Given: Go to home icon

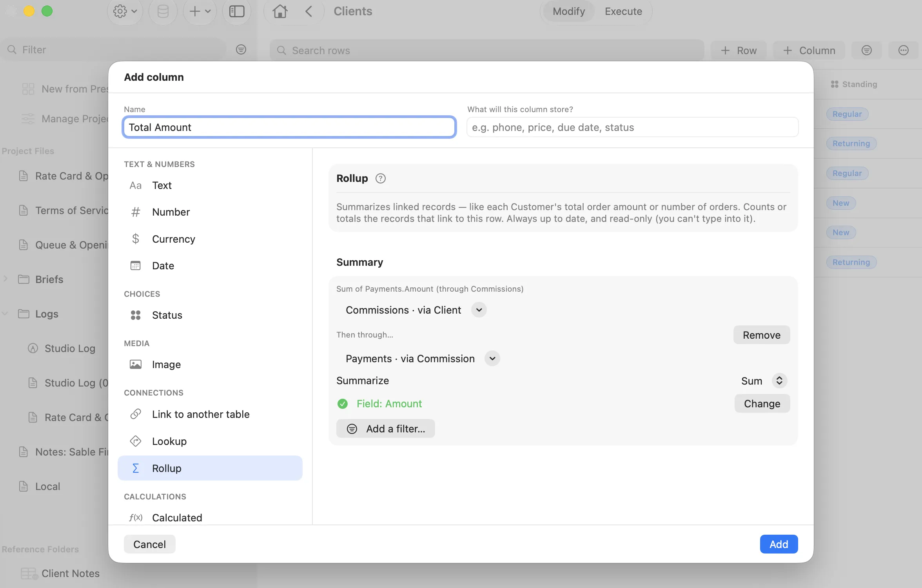Looking at the screenshot, I should point(280,11).
